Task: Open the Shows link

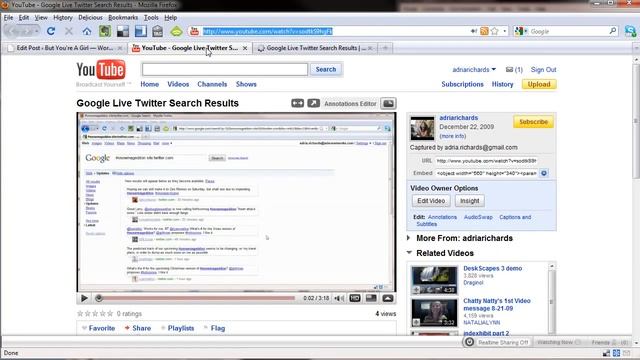Action: tap(246, 84)
